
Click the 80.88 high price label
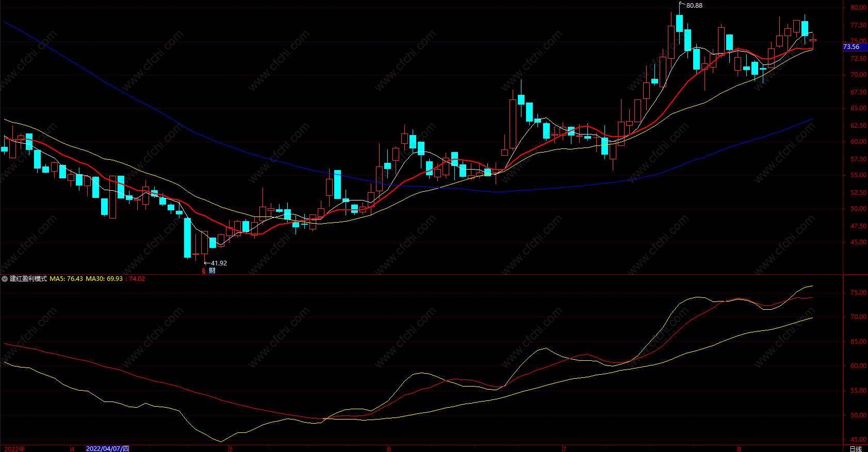click(x=694, y=6)
